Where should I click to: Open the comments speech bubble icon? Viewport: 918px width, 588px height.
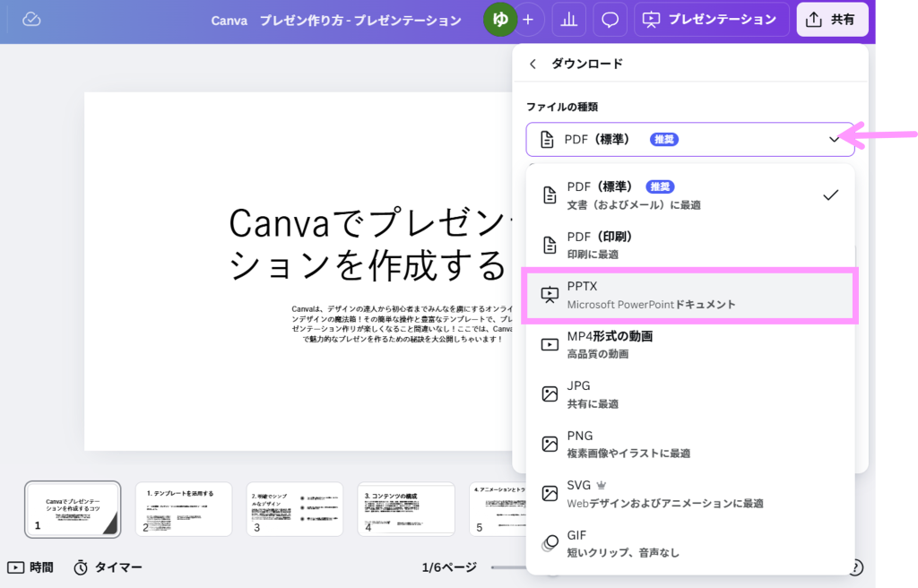[x=610, y=20]
